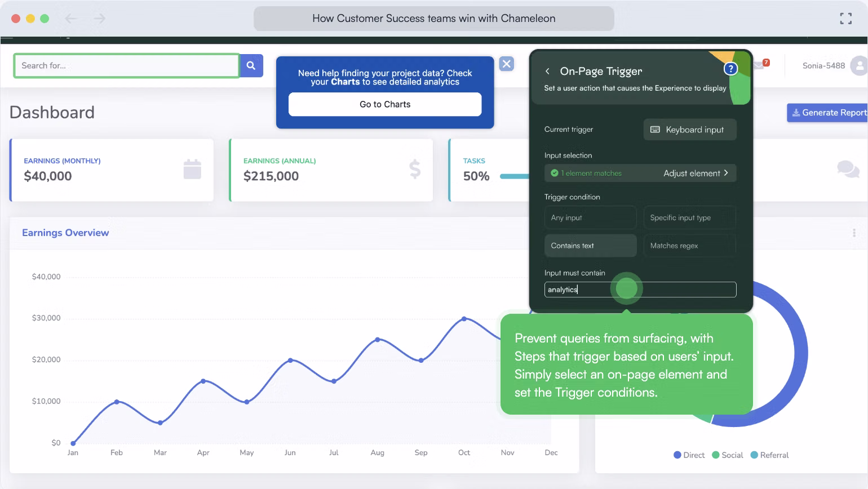This screenshot has height=489, width=868.
Task: Select the Any input trigger condition
Action: tap(590, 217)
